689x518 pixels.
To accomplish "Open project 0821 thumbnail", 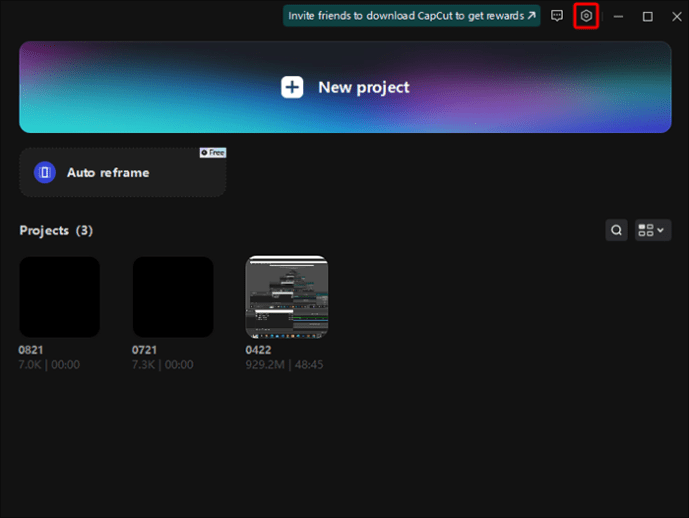I will tap(59, 297).
